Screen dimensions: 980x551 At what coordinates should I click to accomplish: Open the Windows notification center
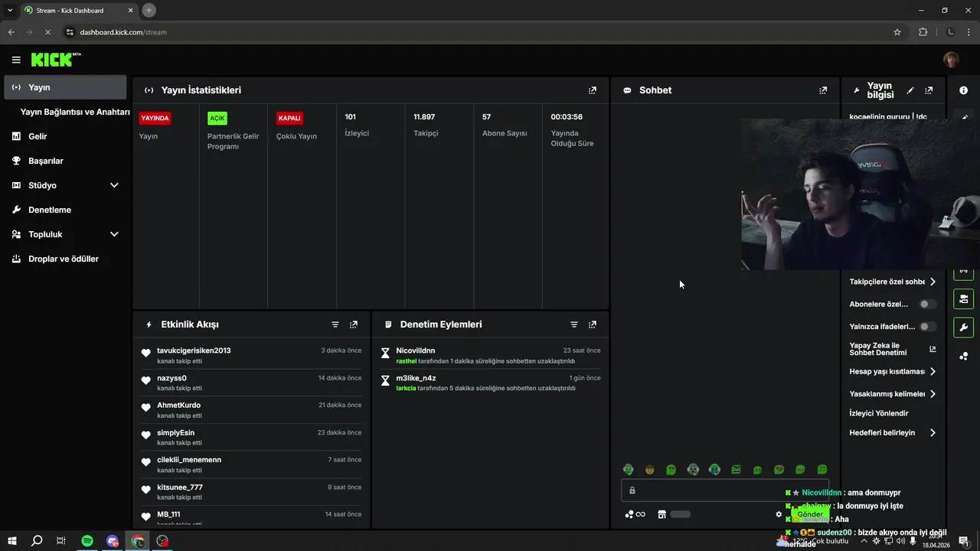[x=963, y=541]
